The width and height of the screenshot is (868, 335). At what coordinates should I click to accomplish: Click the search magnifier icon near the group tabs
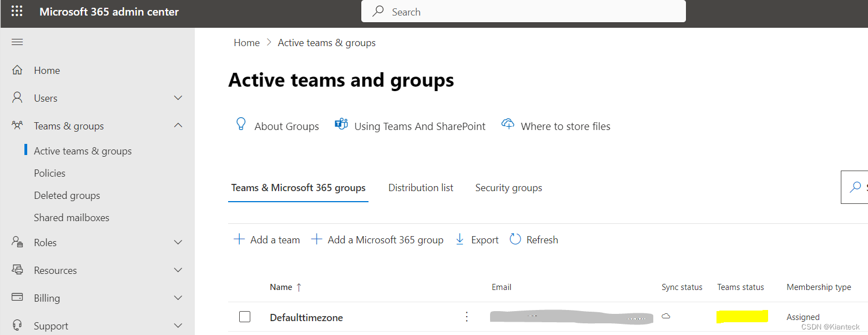coord(855,187)
